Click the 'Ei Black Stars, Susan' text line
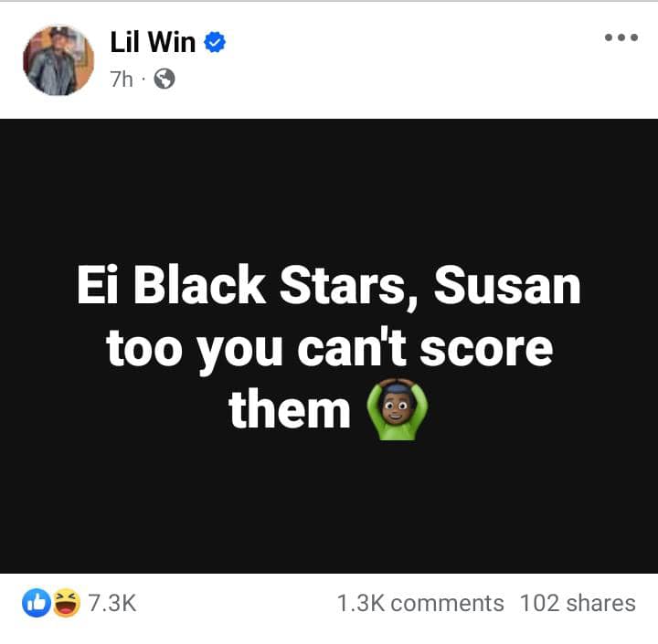 (329, 287)
